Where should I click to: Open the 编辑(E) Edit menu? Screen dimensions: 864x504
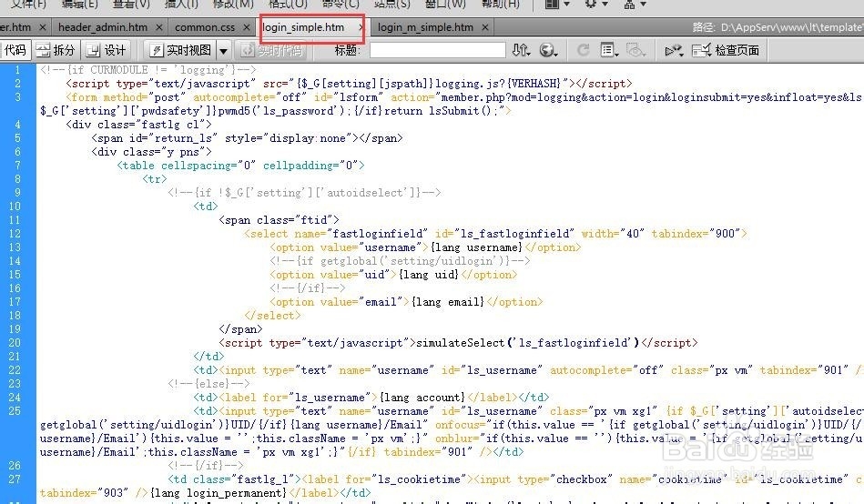(x=80, y=4)
